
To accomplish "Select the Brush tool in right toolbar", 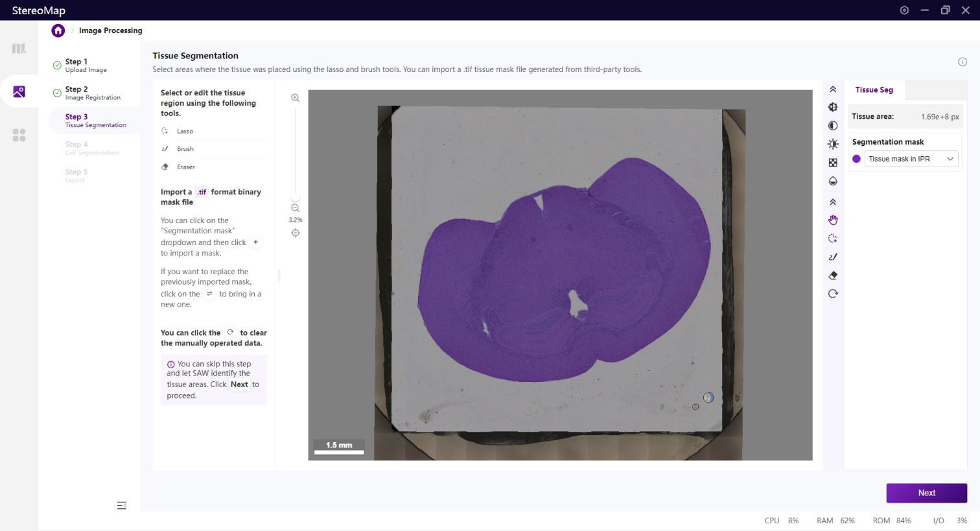I will coord(833,257).
